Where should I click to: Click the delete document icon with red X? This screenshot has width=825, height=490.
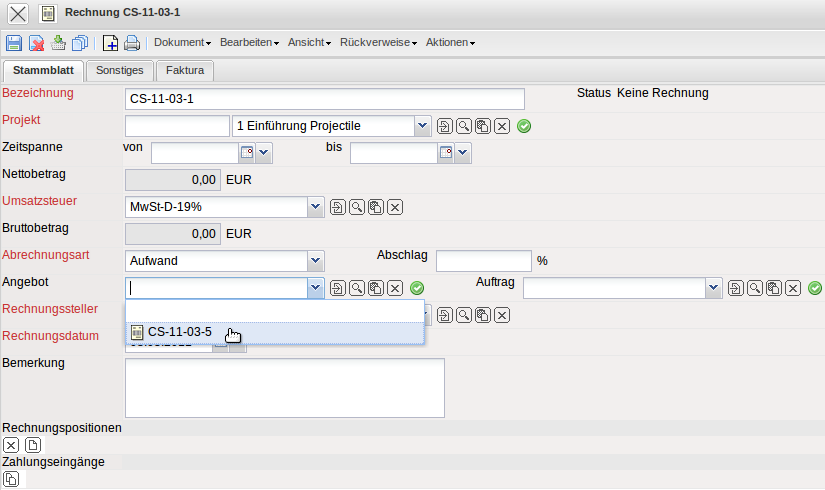click(36, 43)
